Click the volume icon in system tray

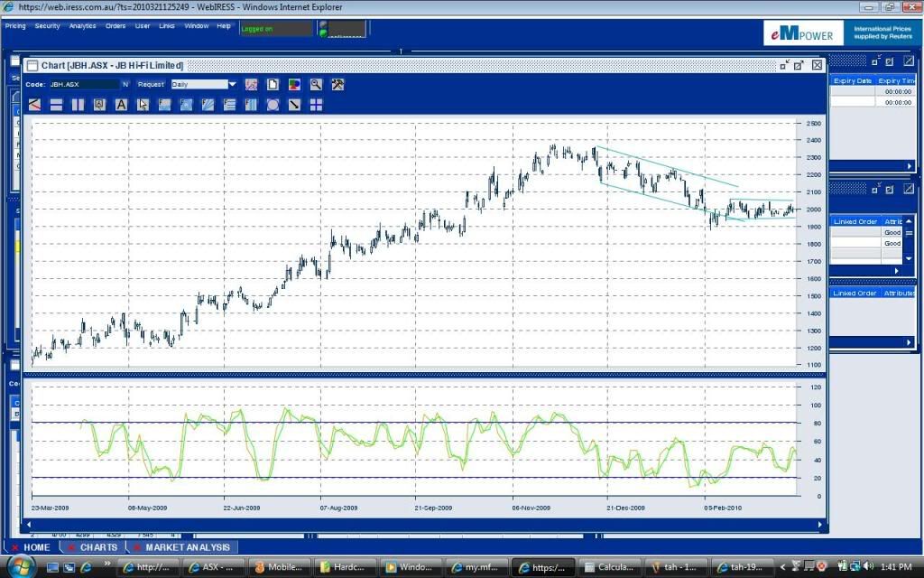(870, 567)
